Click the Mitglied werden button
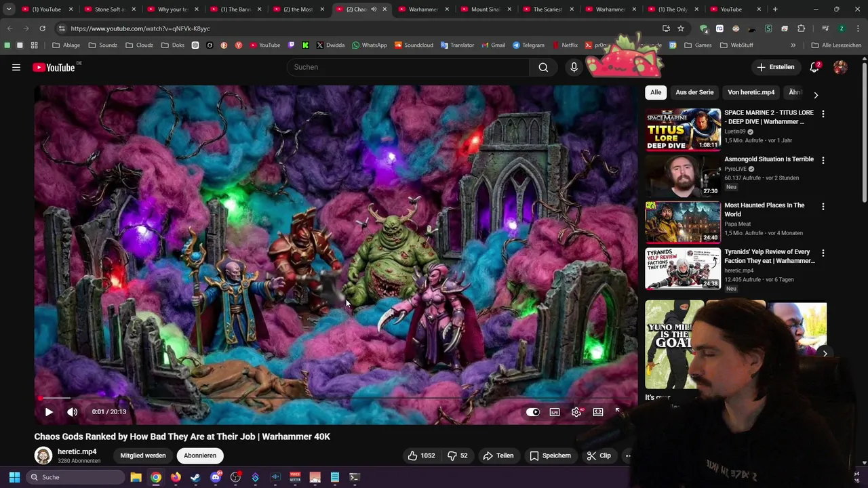This screenshot has height=488, width=868. tap(143, 455)
